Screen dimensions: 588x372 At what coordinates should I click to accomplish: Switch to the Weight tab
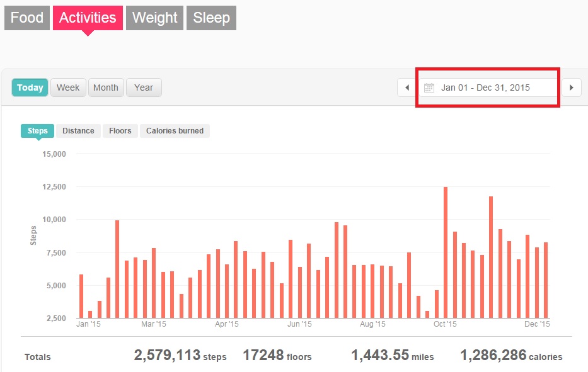click(155, 18)
